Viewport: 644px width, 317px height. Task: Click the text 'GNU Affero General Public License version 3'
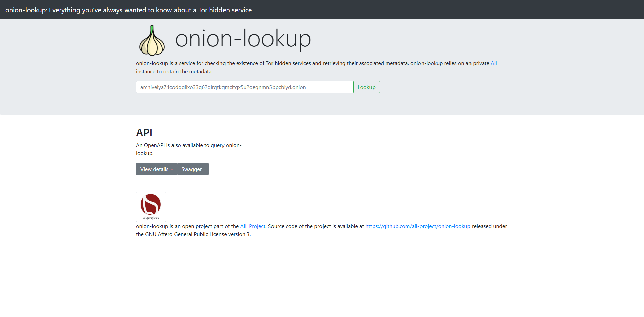click(x=197, y=234)
